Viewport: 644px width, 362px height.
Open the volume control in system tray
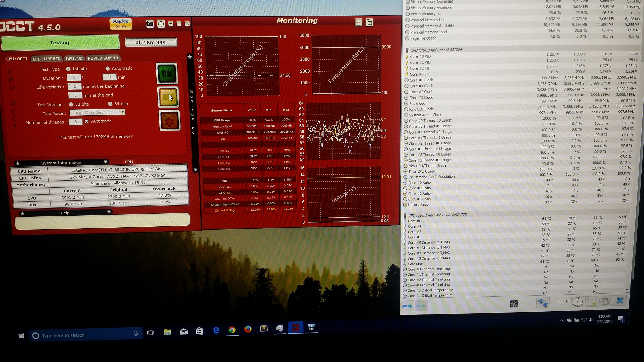pos(591,320)
